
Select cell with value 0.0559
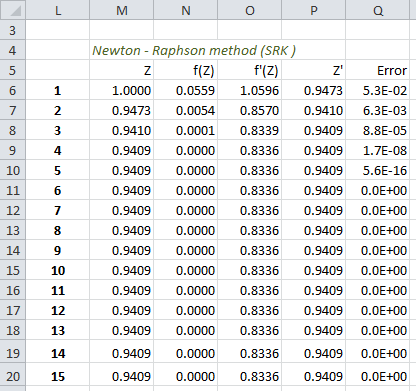[x=186, y=90]
